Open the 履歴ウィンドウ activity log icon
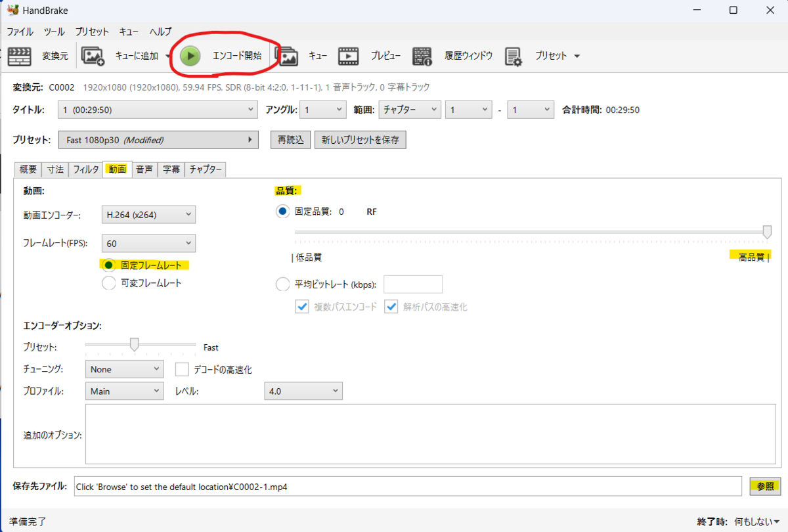Screen dimensions: 788x532 (x=422, y=56)
